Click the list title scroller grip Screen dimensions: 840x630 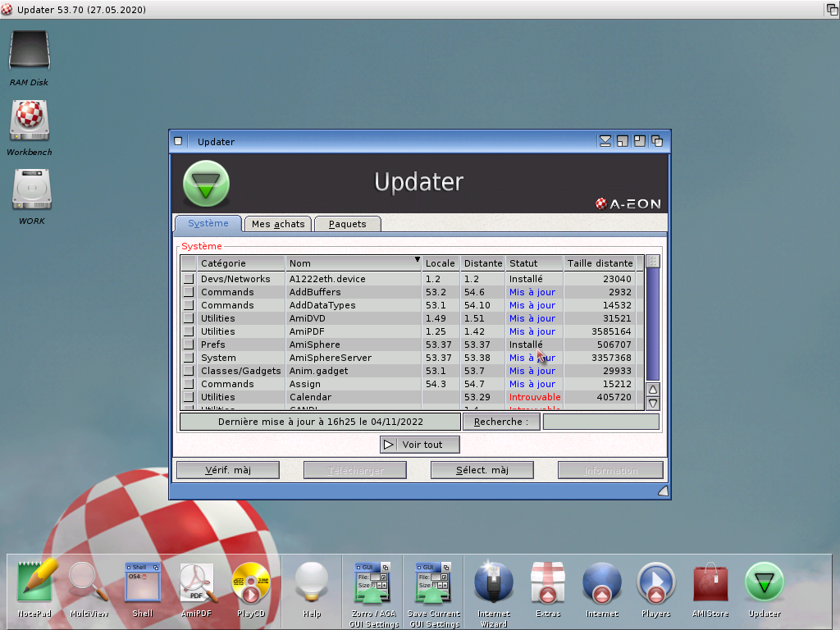tap(652, 262)
